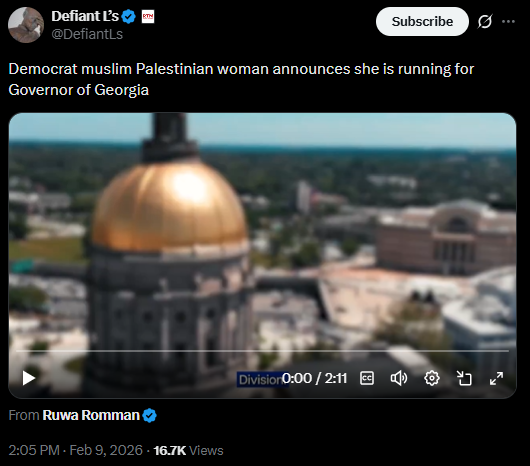Click Defiant L's blue verified badge

tap(128, 17)
